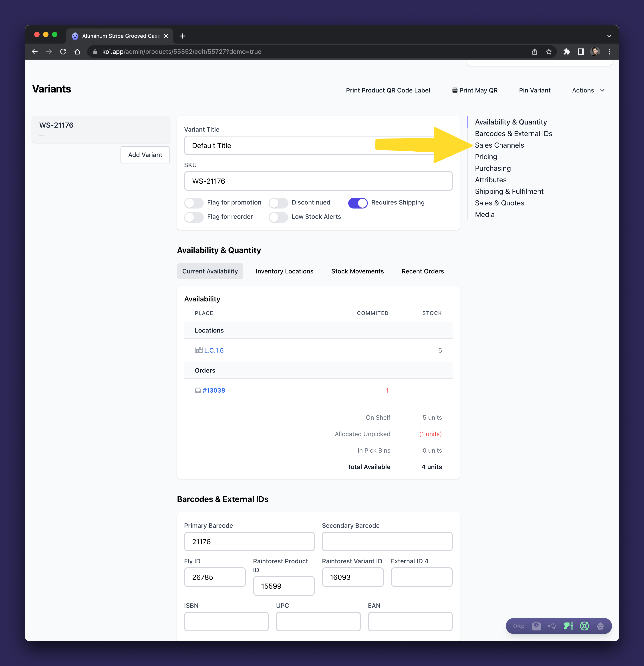Click the robot face icon in status pill

pyautogui.click(x=600, y=626)
